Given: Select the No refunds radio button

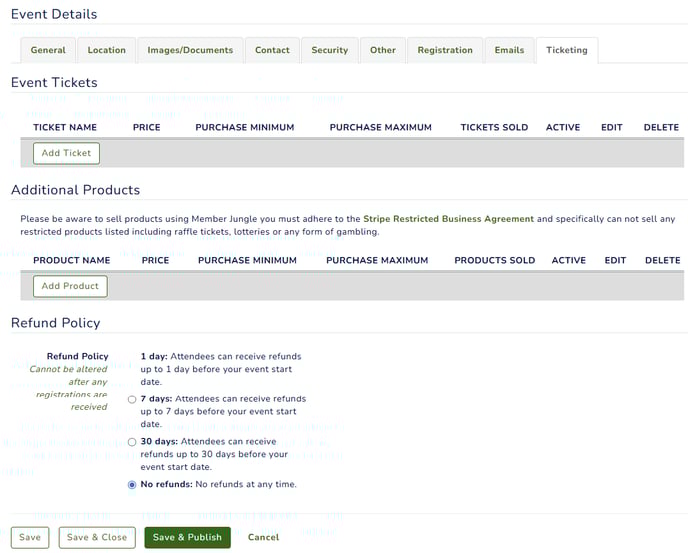Looking at the screenshot, I should [132, 485].
